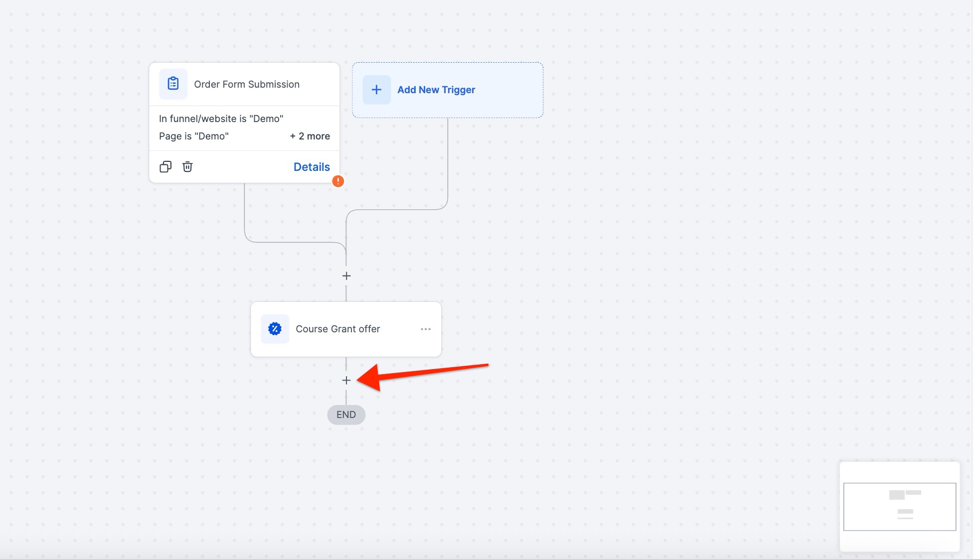Open the trigger Details
This screenshot has height=559, width=980.
[x=312, y=167]
